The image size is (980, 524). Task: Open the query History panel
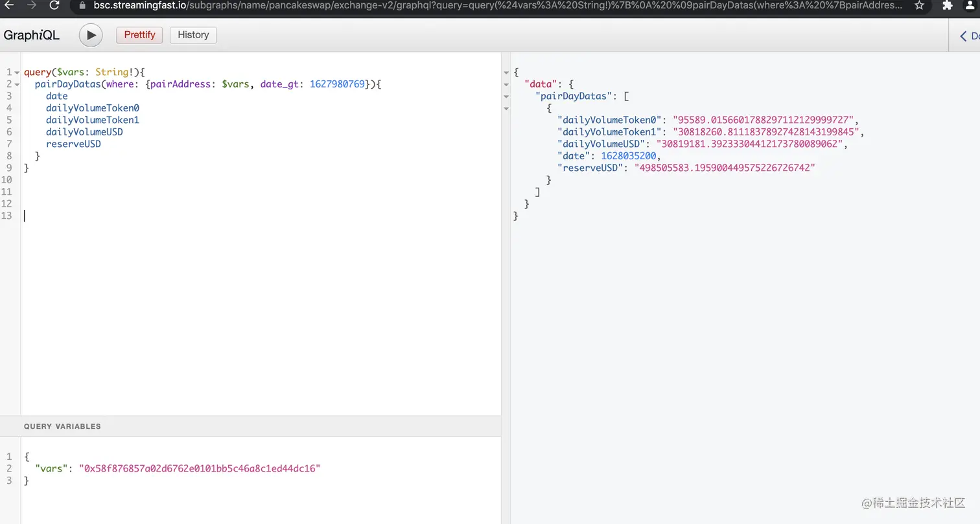coord(193,35)
